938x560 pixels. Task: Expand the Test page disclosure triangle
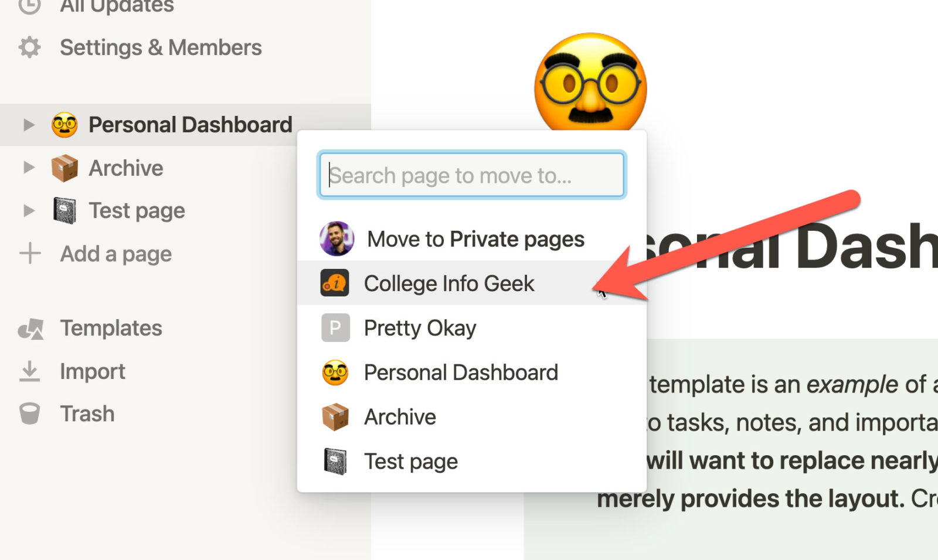pyautogui.click(x=28, y=210)
